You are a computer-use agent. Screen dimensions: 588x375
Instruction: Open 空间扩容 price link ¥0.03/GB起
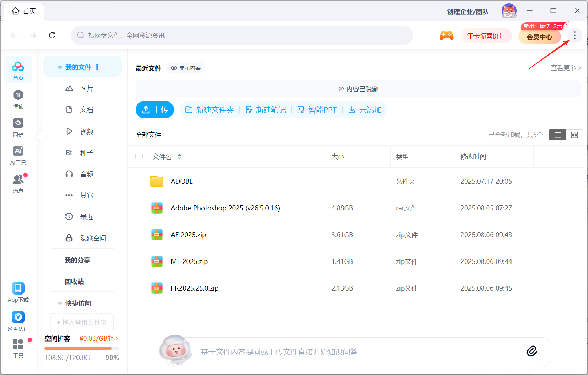99,338
